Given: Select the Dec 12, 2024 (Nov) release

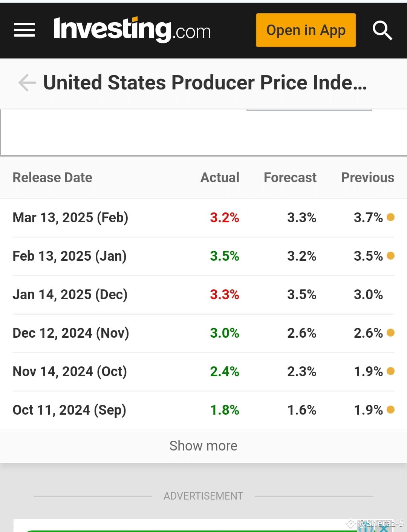Looking at the screenshot, I should tap(203, 333).
